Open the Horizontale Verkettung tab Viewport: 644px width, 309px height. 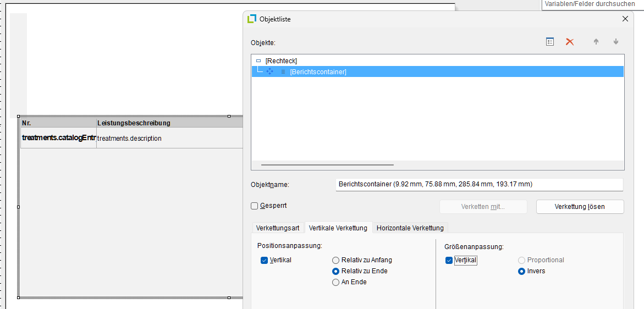410,228
